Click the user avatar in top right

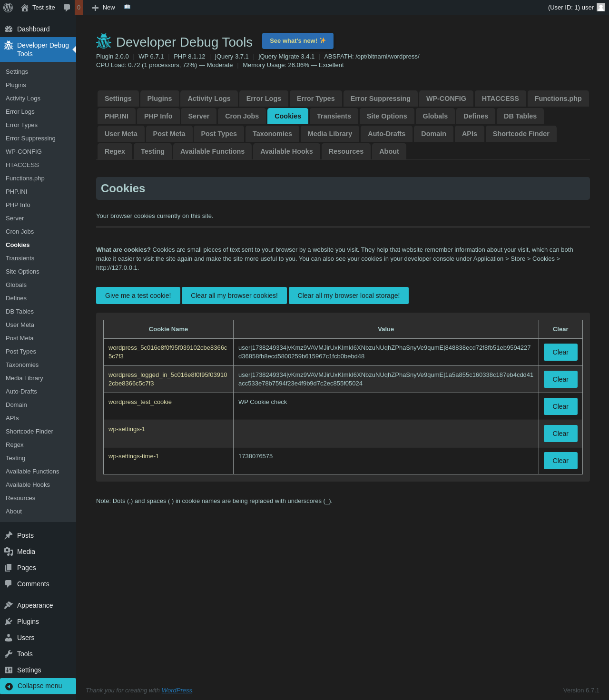601,7
